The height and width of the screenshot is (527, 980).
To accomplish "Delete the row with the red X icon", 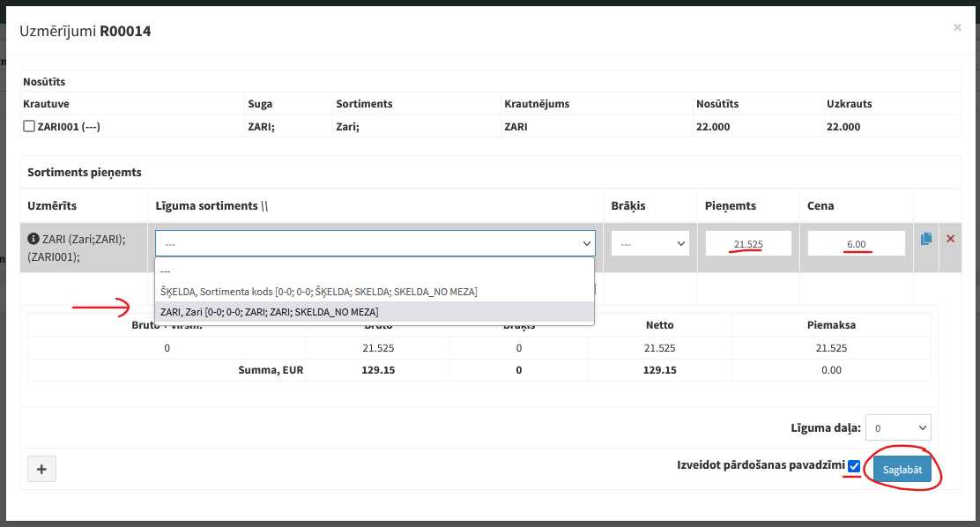I will click(x=950, y=239).
